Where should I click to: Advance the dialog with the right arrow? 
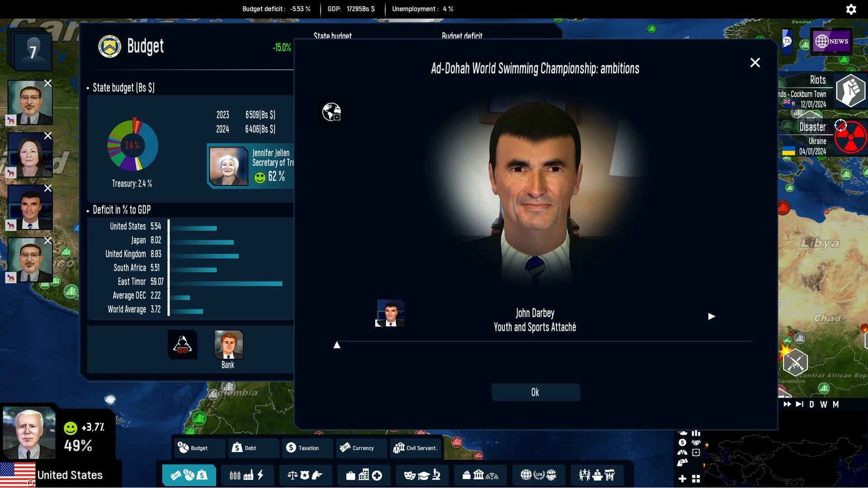(x=712, y=317)
